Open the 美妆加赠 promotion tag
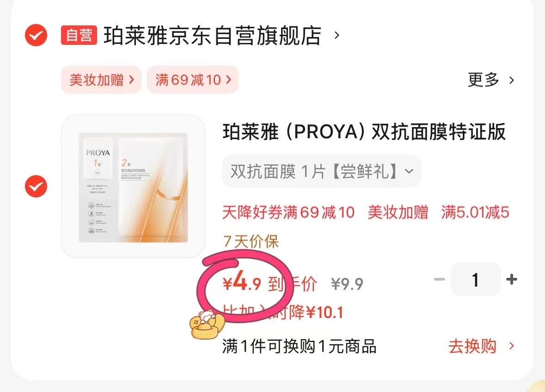 click(101, 80)
